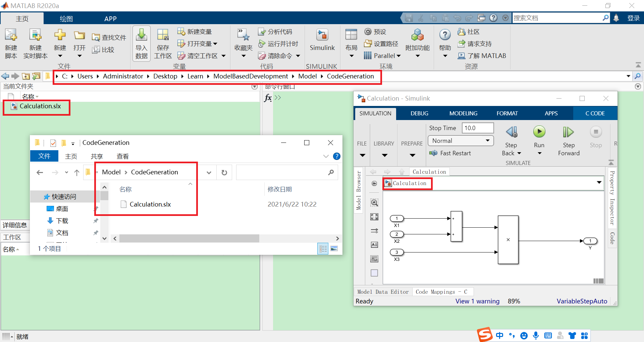Click Fit to View icon in Simulink palette
The image size is (644, 342).
(x=374, y=217)
